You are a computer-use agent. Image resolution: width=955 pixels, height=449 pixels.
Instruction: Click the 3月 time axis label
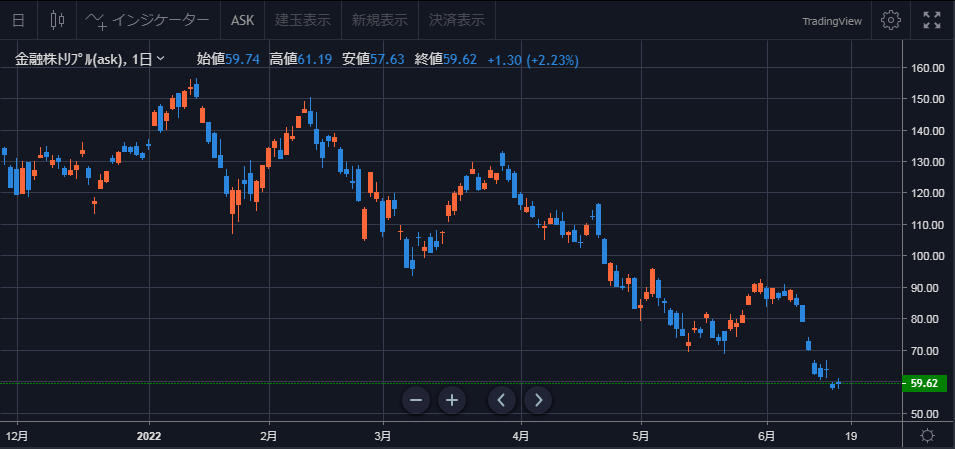coord(383,436)
